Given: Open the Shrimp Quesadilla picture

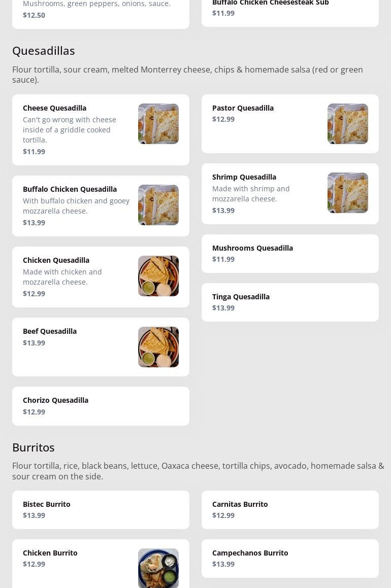Looking at the screenshot, I should click(348, 193).
